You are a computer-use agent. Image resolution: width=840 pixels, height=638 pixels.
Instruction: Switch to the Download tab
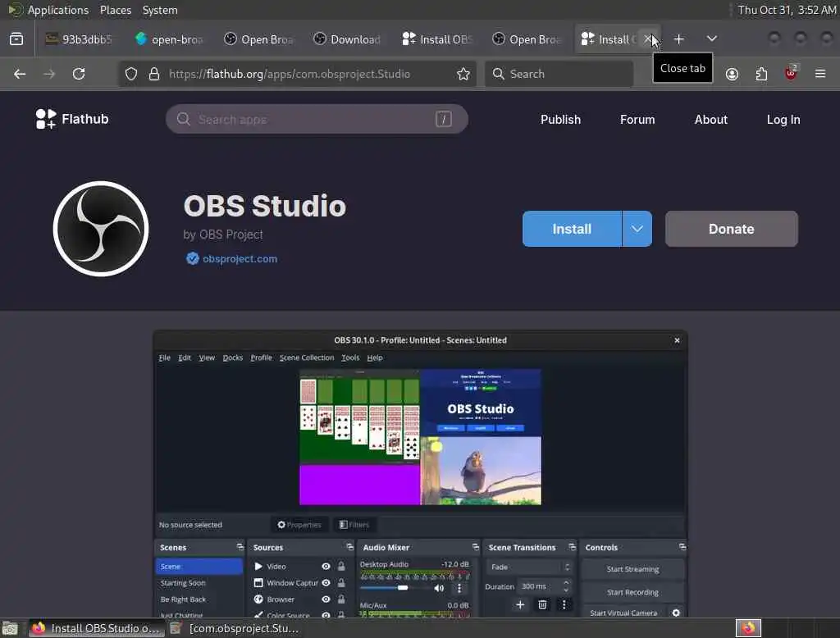(348, 39)
